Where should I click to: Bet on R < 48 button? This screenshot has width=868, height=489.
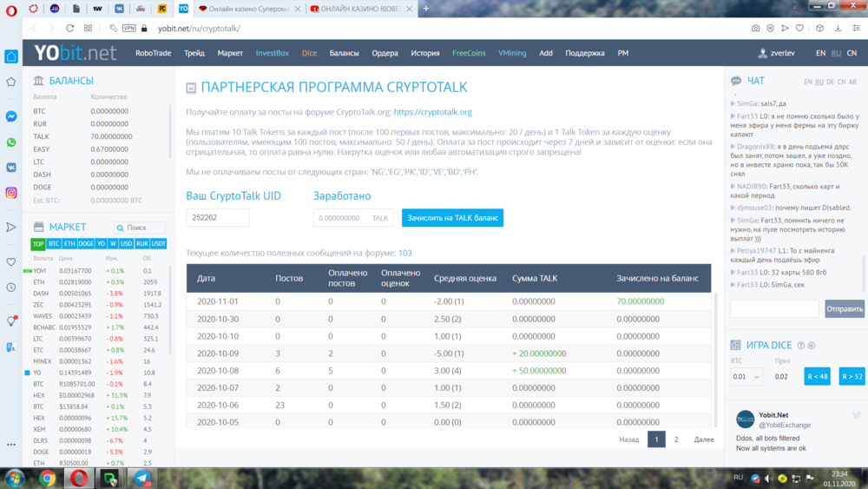click(x=817, y=377)
